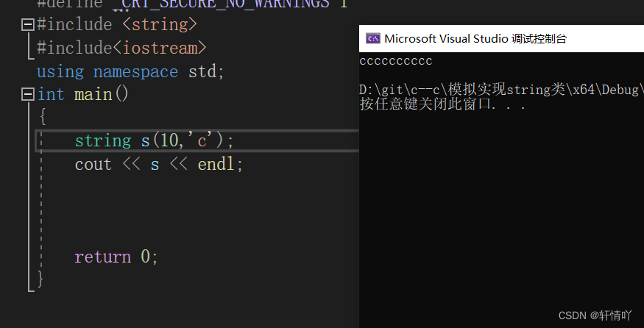The height and width of the screenshot is (328, 644).
Task: Click the Microsoft Visual Studio console title
Action: (x=475, y=38)
